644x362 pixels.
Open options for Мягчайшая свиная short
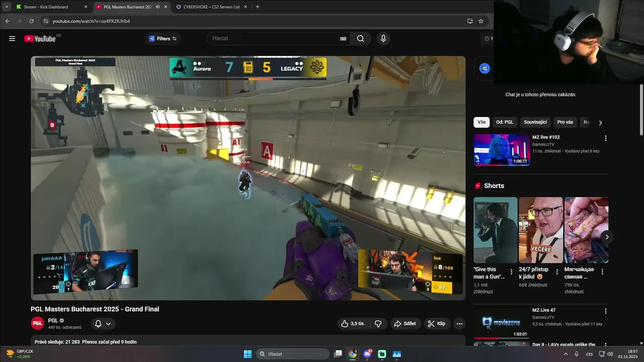point(602,271)
